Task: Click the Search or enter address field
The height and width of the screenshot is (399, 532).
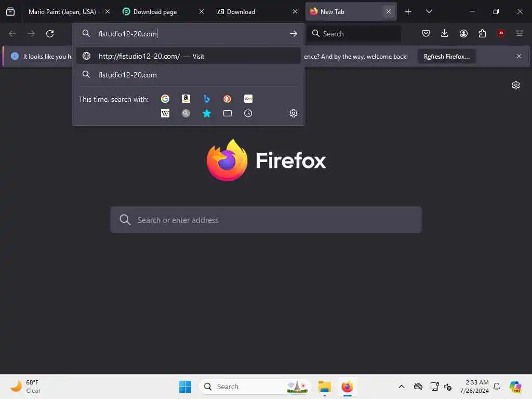Action: 266,220
